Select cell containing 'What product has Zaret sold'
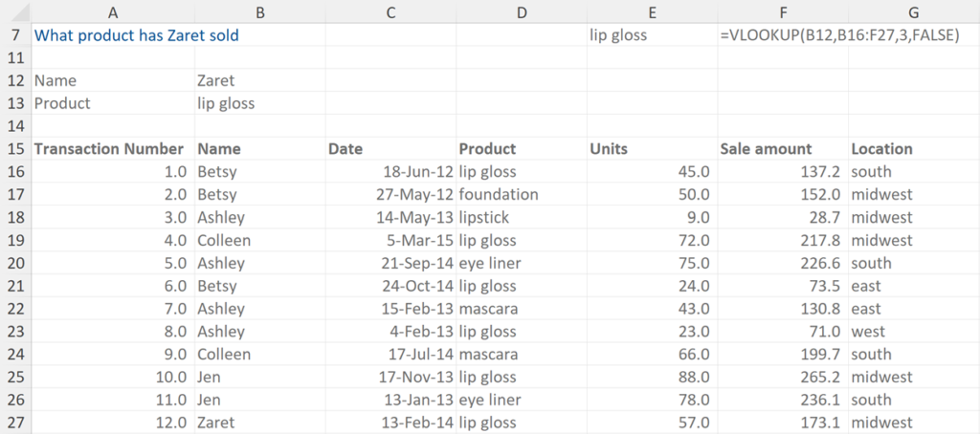Screen dimensions: 980x434 click(136, 35)
